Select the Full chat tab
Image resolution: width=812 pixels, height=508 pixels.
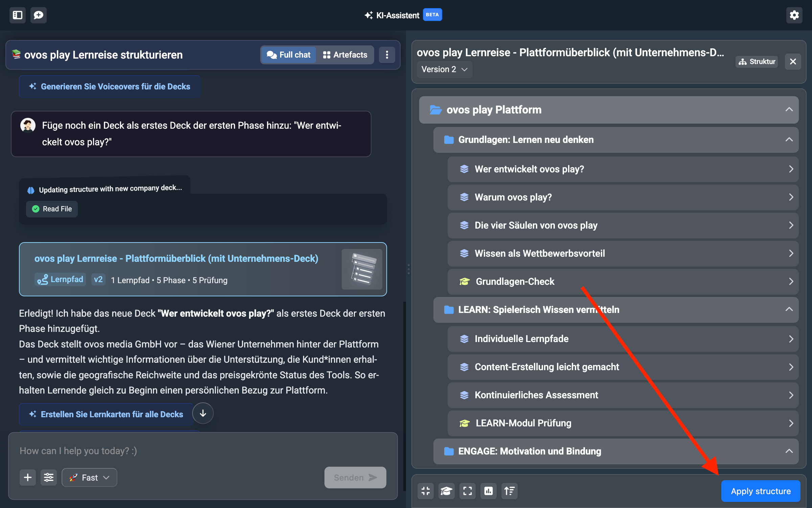pos(289,55)
